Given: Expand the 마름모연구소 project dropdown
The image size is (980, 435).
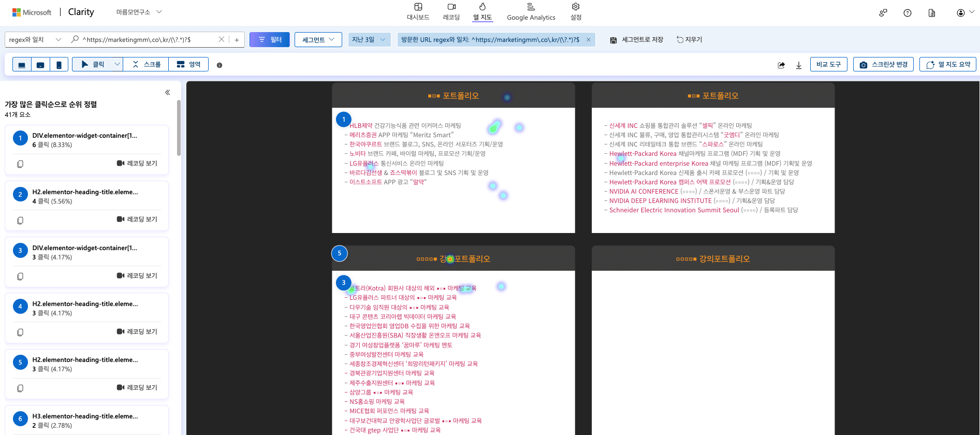Looking at the screenshot, I should (x=139, y=12).
